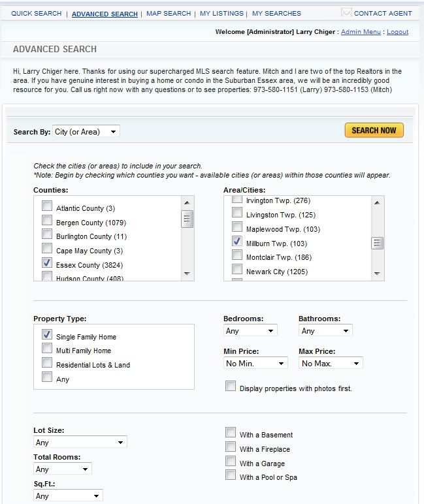Check the With a Garage option

coord(231,461)
